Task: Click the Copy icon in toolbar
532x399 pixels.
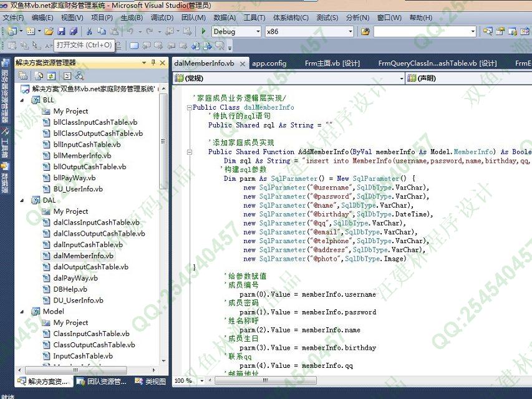Action: (102, 32)
